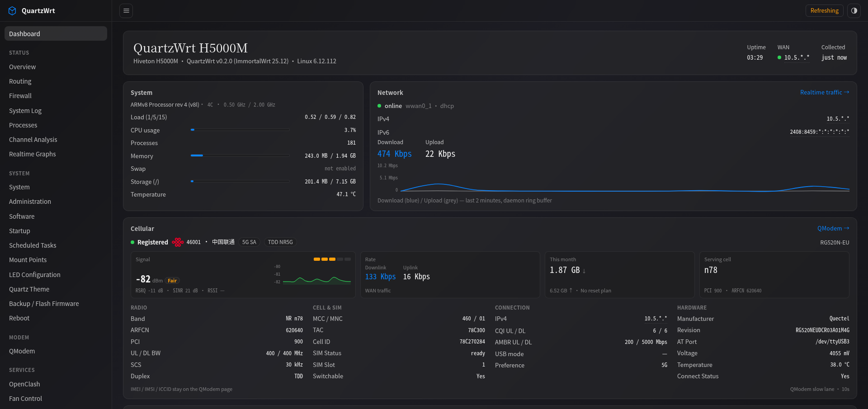This screenshot has height=409, width=868.
Task: Click the Cell ID value 78C270284
Action: pyautogui.click(x=472, y=342)
